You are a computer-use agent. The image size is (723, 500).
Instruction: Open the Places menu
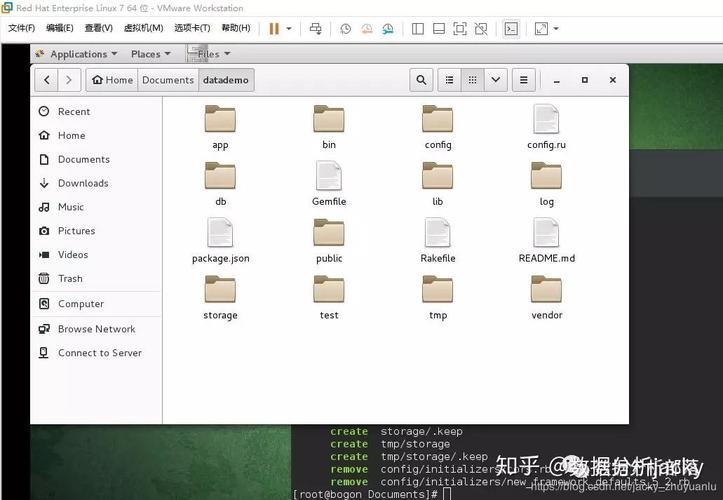pos(151,54)
